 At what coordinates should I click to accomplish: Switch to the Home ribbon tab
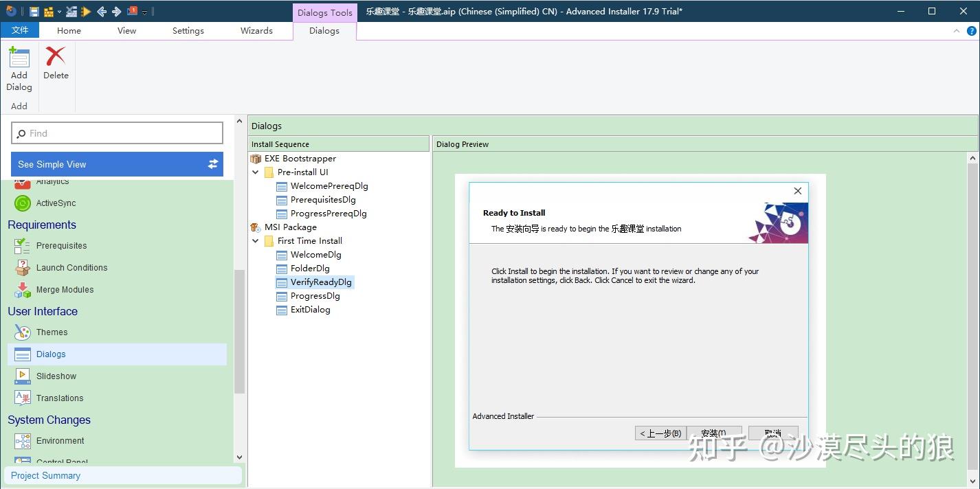coord(69,30)
